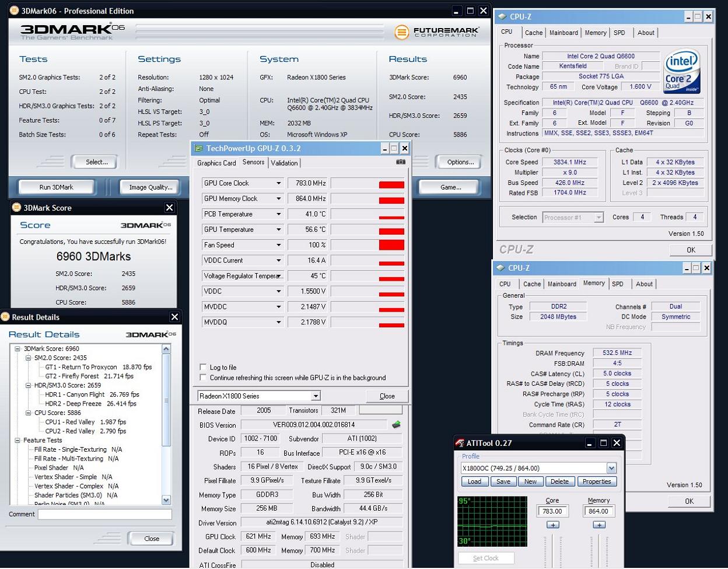The height and width of the screenshot is (569, 728).
Task: Open Fan Speed sensor dropdown
Action: pos(279,245)
